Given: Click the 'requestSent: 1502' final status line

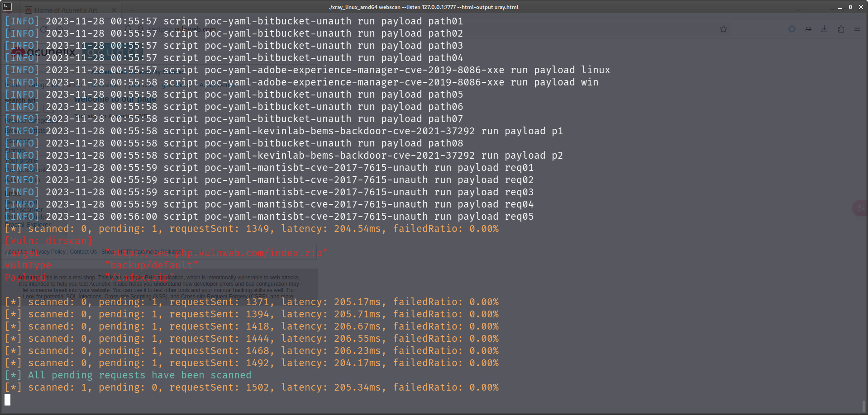Looking at the screenshot, I should click(252, 387).
